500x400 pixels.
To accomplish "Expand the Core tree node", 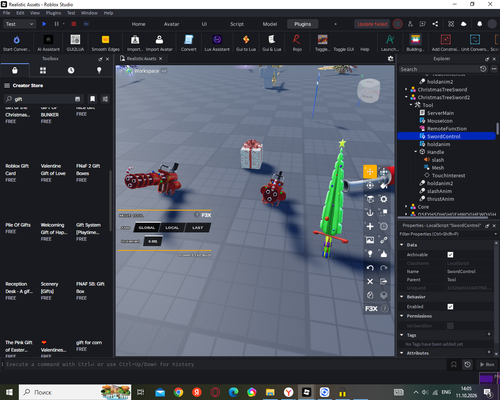I will coord(406,207).
